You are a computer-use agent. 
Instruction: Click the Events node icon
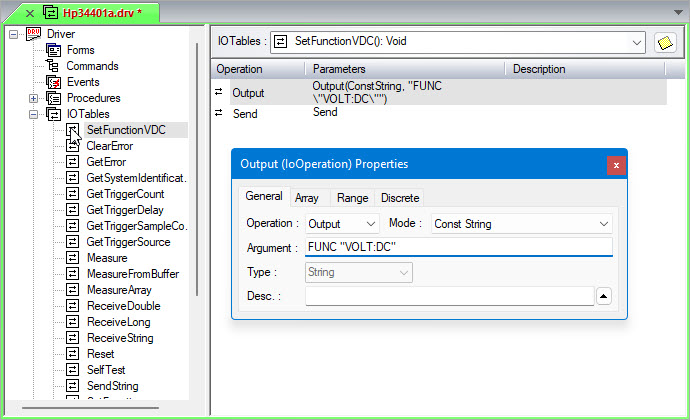53,82
